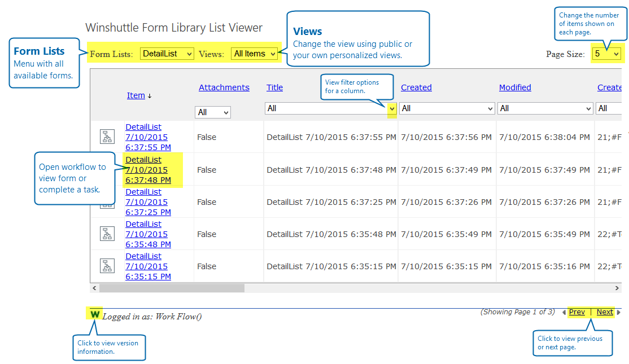This screenshot has width=629, height=364.
Task: Select the False cell in the 6:37:48 PM row
Action: (207, 170)
